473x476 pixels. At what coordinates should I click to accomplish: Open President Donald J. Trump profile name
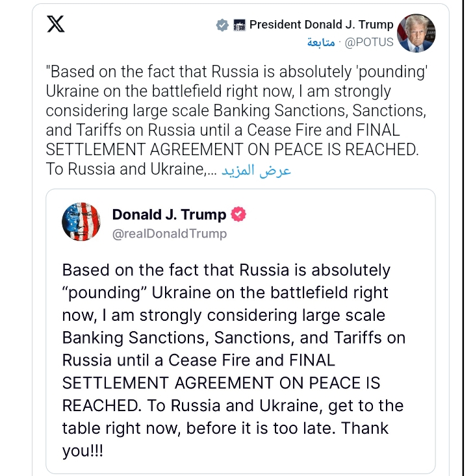[x=322, y=25]
